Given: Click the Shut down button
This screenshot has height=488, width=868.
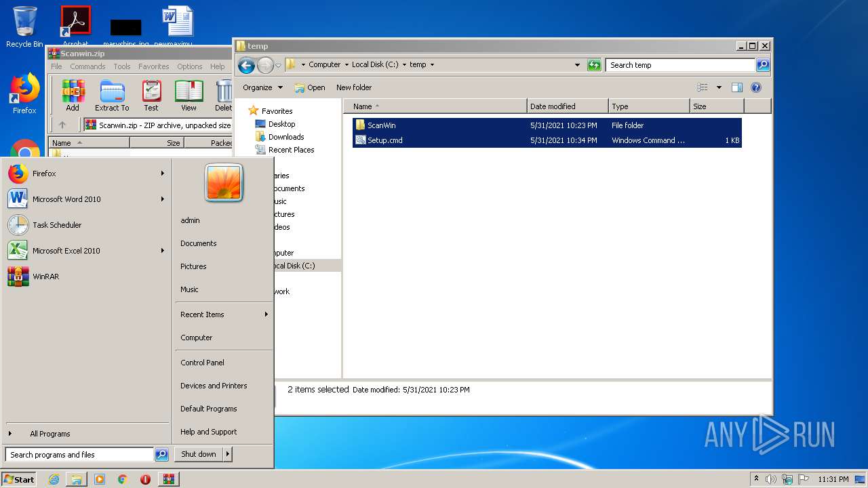Looking at the screenshot, I should [199, 454].
